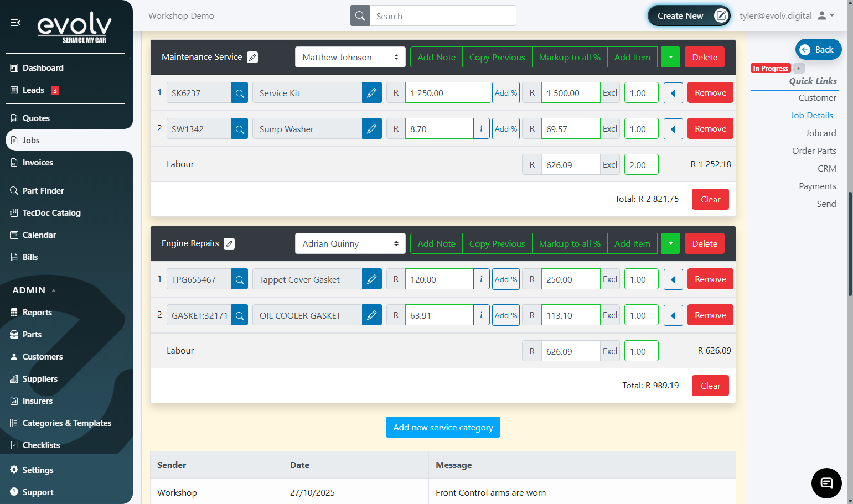Screen dimensions: 853x504
Task: Edit the Service Kit description
Action: click(x=372, y=93)
